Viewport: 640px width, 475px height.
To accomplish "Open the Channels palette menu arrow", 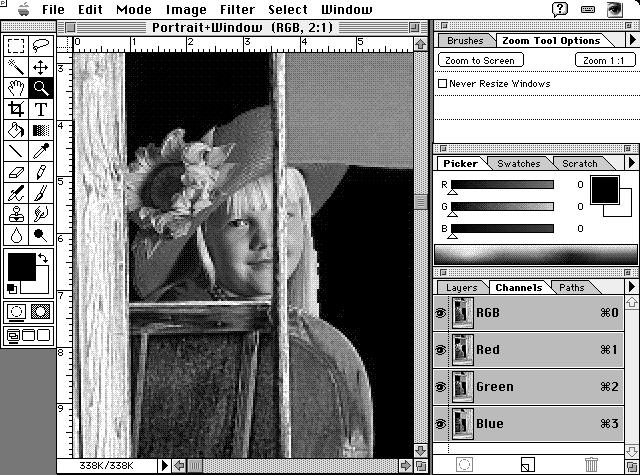I will [x=632, y=287].
